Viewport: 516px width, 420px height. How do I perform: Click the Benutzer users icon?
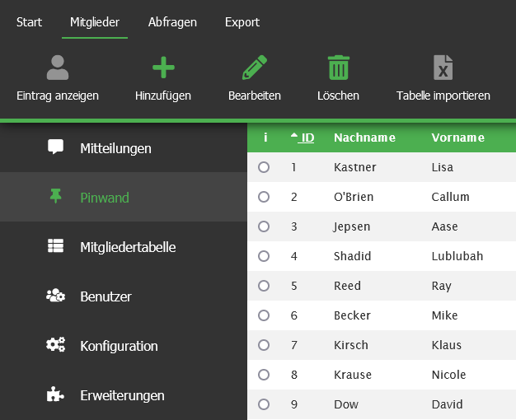[55, 296]
